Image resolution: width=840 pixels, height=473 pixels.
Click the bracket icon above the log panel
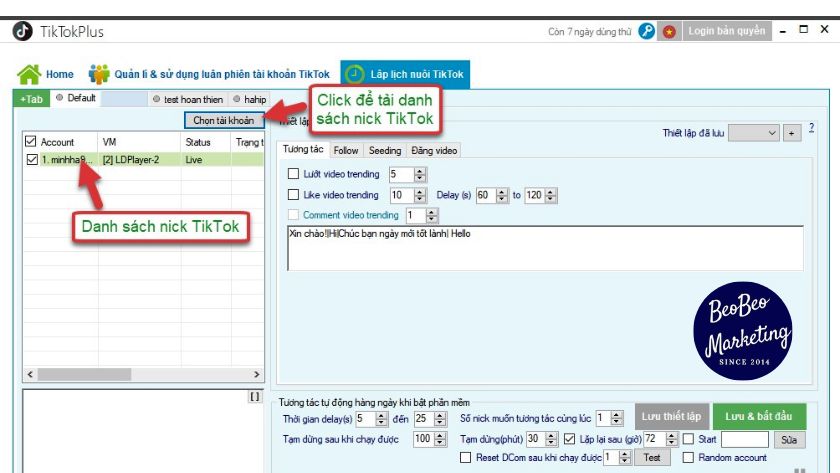tap(254, 397)
